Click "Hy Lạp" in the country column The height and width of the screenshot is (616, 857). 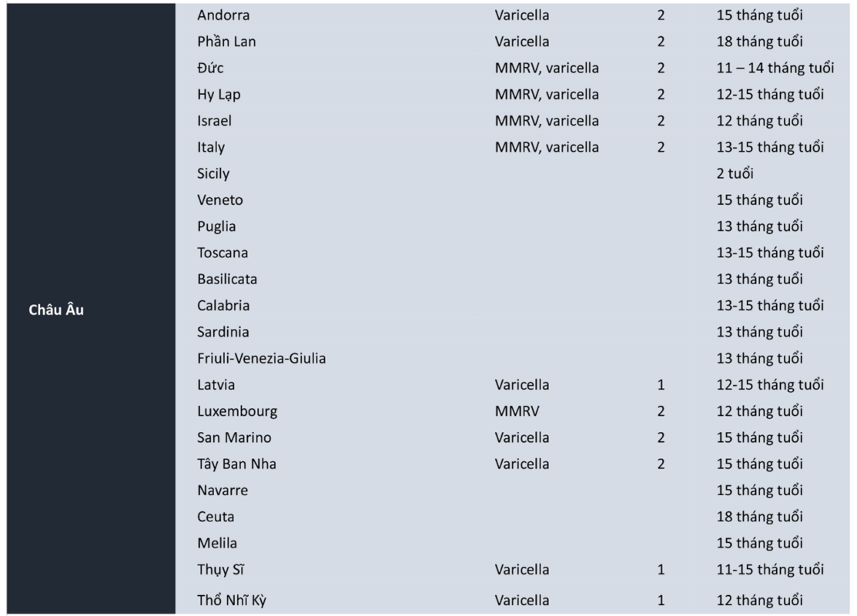click(x=219, y=95)
